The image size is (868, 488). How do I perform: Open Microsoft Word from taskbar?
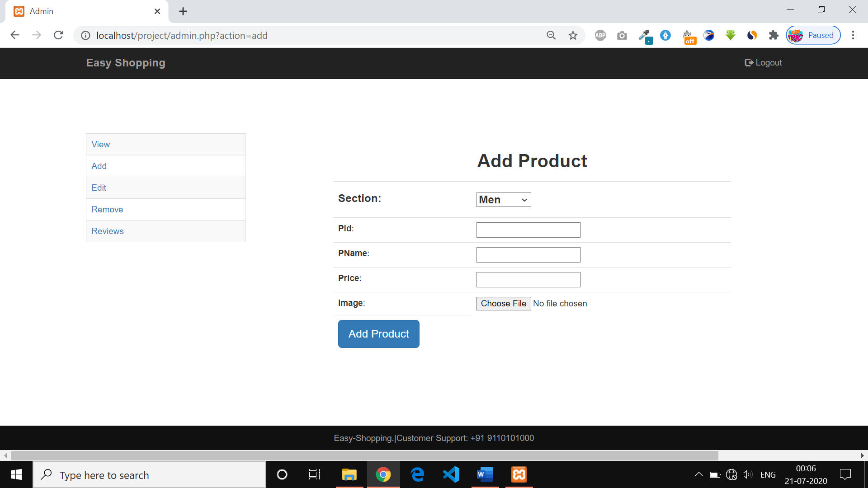point(484,474)
